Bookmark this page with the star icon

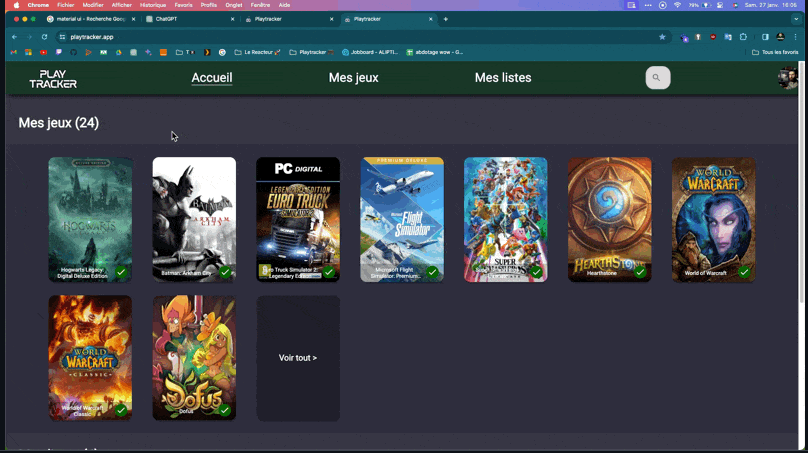[662, 37]
